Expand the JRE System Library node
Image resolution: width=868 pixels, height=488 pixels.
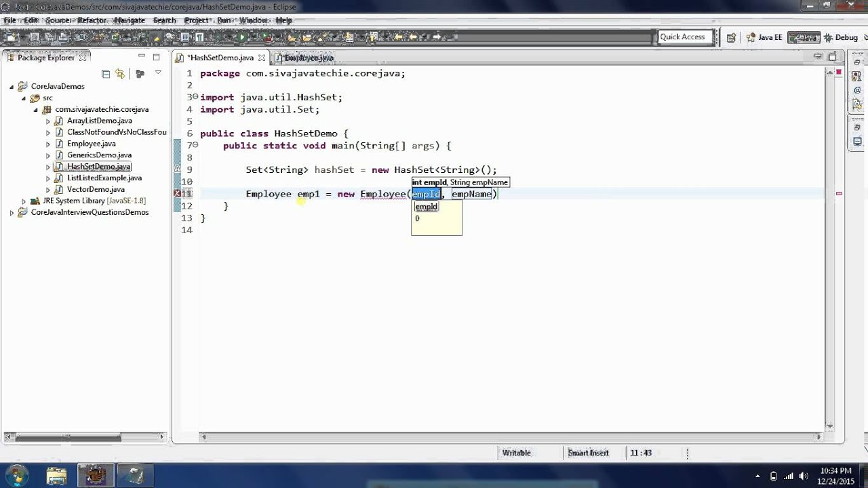[x=24, y=201]
